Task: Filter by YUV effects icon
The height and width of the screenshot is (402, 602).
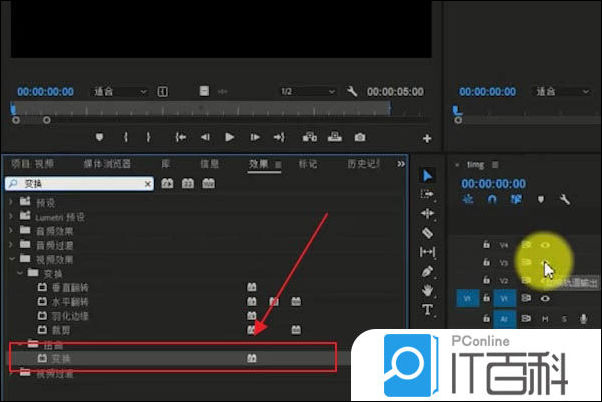Action: [x=208, y=183]
